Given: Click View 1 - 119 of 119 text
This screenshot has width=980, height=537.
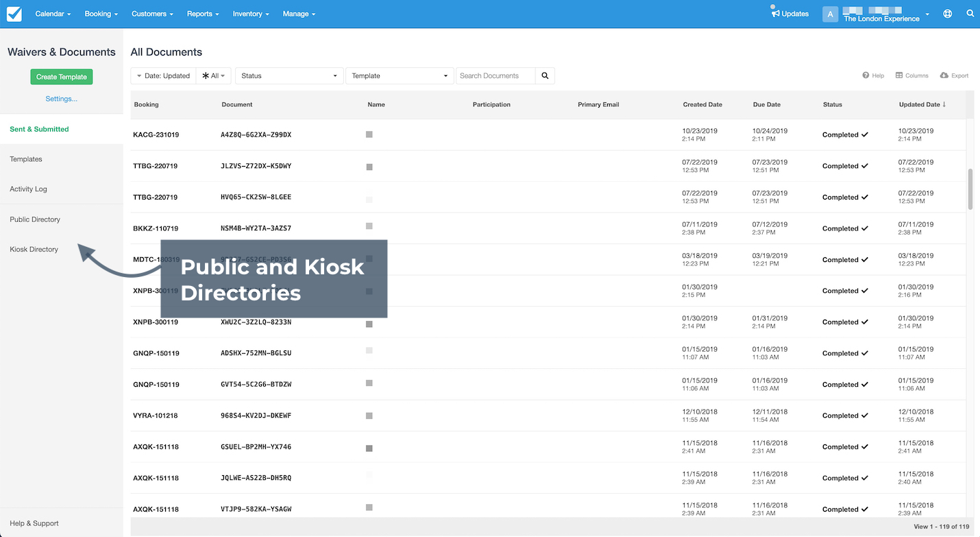Looking at the screenshot, I should tap(942, 527).
